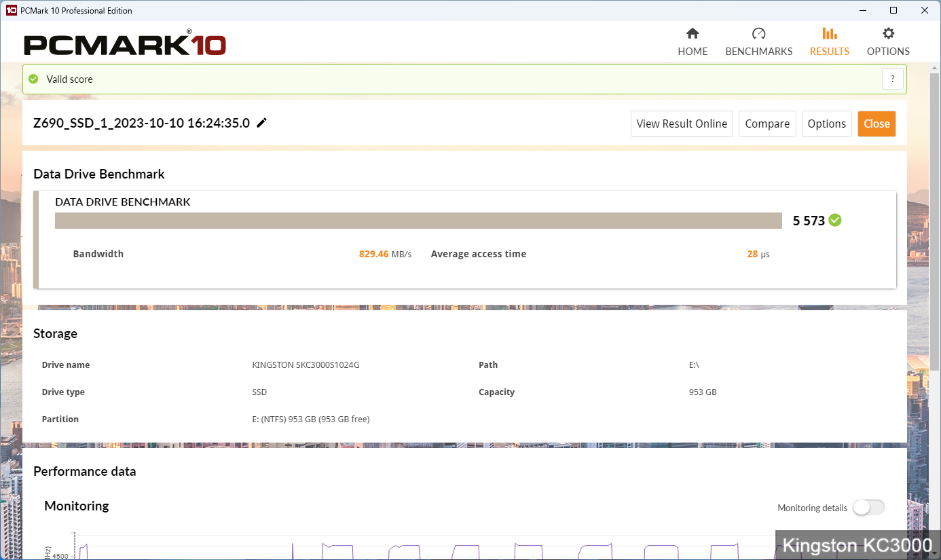Click the Bandwidth value 829.46 MB/s
This screenshot has height=560, width=941.
point(385,254)
